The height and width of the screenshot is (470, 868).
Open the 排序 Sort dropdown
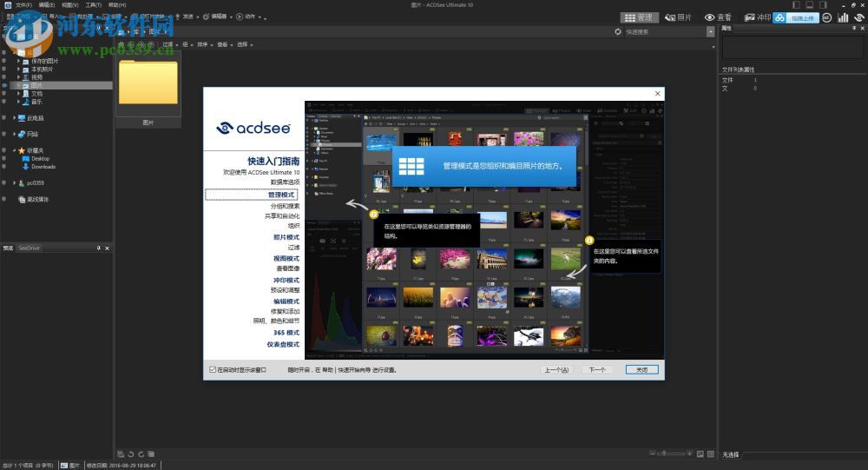coord(204,44)
